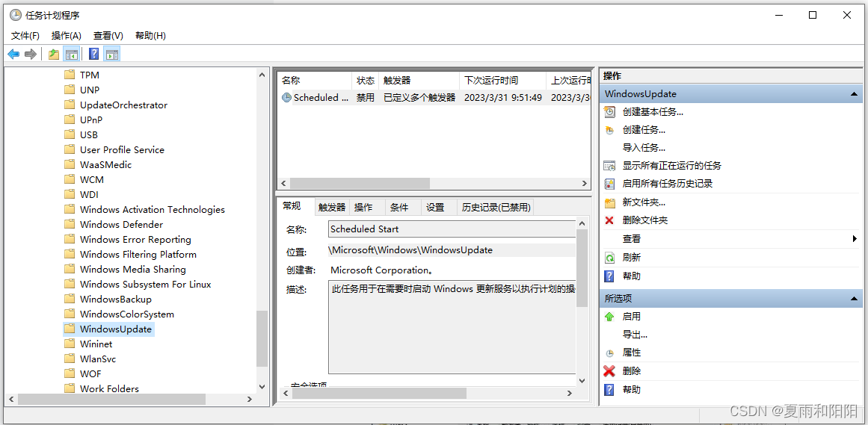
Task: Click the 帮助 icon under WindowsUpdate section
Action: [x=609, y=276]
